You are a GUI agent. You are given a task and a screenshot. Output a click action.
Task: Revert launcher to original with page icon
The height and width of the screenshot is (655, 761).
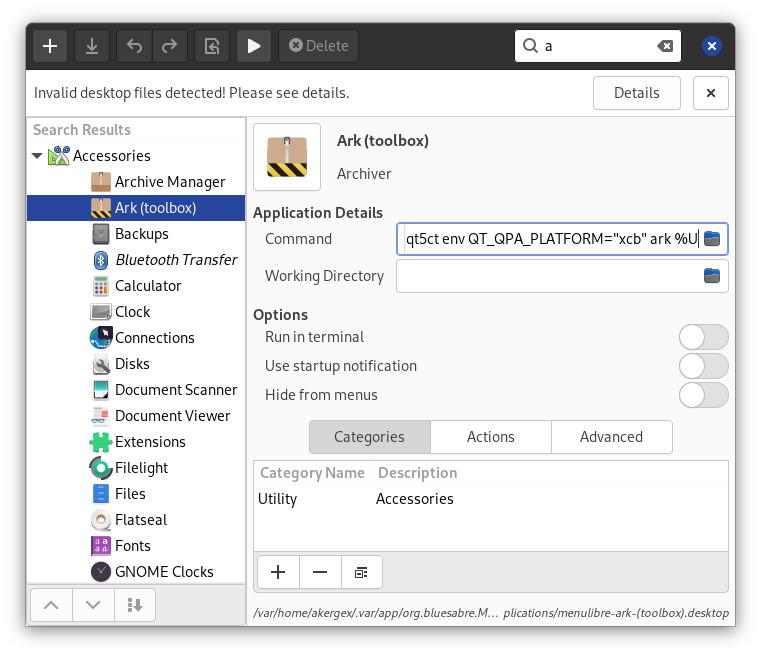point(212,46)
